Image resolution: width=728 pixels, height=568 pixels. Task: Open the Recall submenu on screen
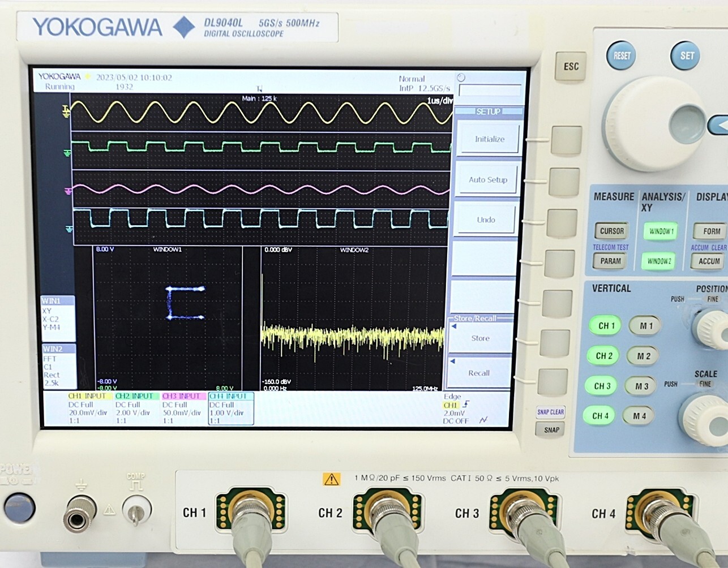tap(479, 373)
